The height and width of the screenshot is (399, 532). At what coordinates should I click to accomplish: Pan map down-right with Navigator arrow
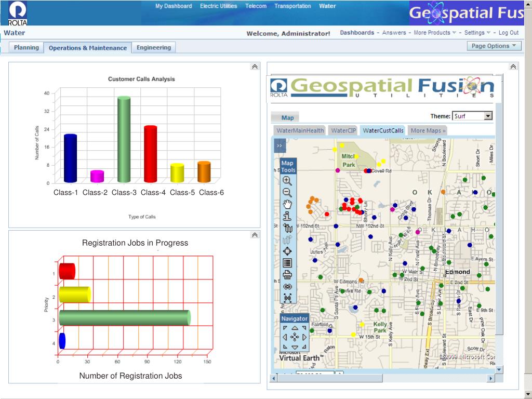(304, 347)
